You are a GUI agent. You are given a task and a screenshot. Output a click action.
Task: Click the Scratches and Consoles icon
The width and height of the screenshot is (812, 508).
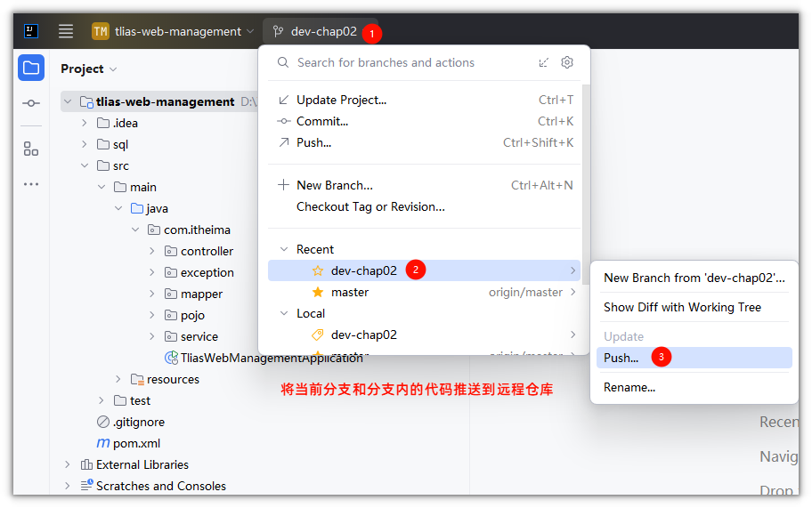[86, 486]
